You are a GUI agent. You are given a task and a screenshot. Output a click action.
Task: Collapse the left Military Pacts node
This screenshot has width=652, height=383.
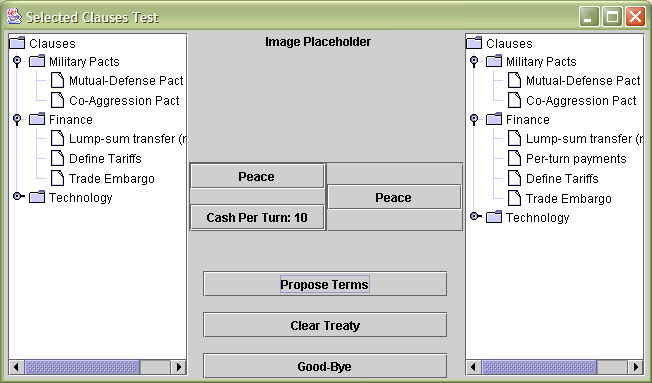coord(17,61)
